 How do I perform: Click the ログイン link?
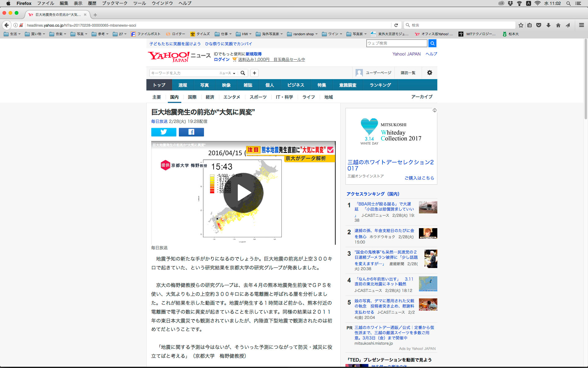221,59
